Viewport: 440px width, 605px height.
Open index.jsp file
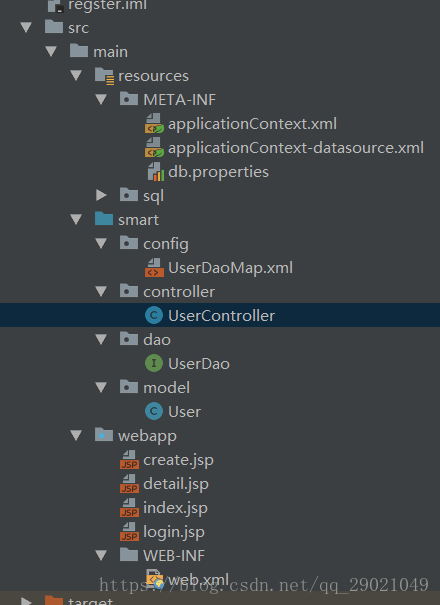coord(175,508)
